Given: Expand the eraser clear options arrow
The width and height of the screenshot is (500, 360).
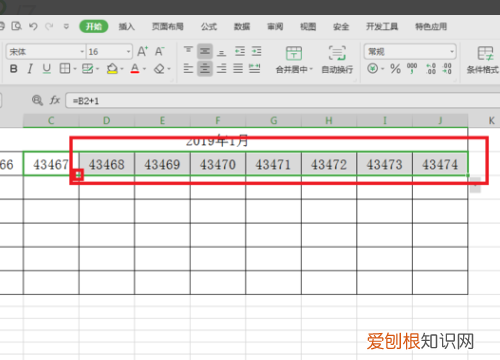Looking at the screenshot, I should coord(169,69).
